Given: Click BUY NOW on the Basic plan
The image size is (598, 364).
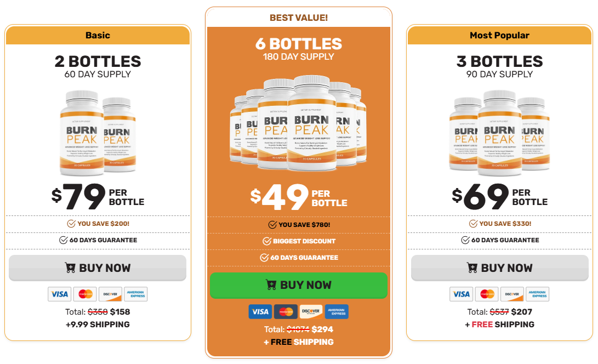Looking at the screenshot, I should 98,268.
